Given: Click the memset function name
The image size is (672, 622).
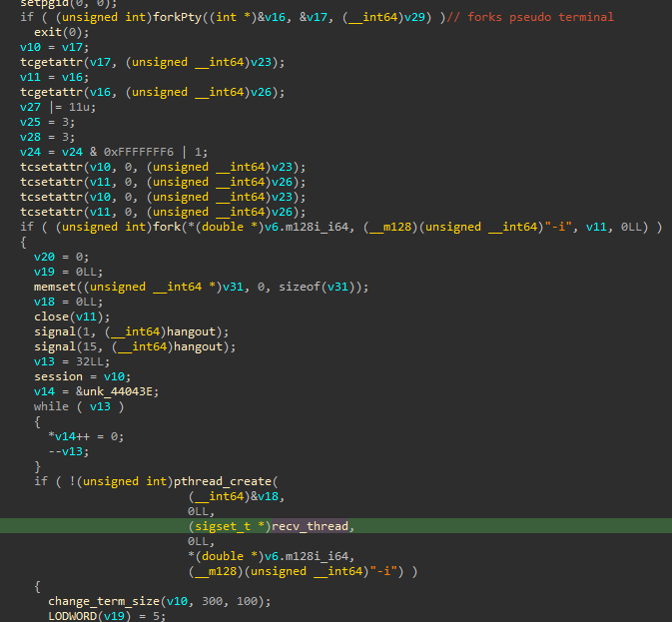Looking at the screenshot, I should click(54, 287).
